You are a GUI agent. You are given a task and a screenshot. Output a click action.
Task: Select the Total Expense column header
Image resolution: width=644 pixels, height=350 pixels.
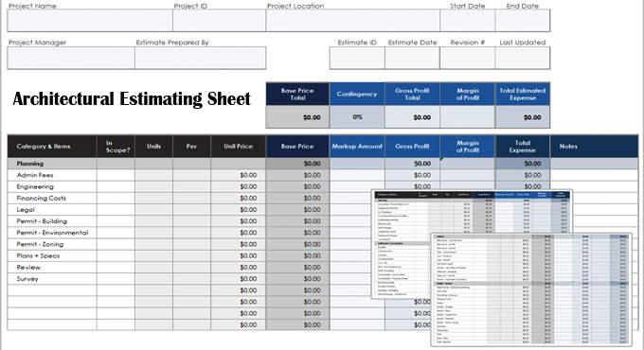523,147
